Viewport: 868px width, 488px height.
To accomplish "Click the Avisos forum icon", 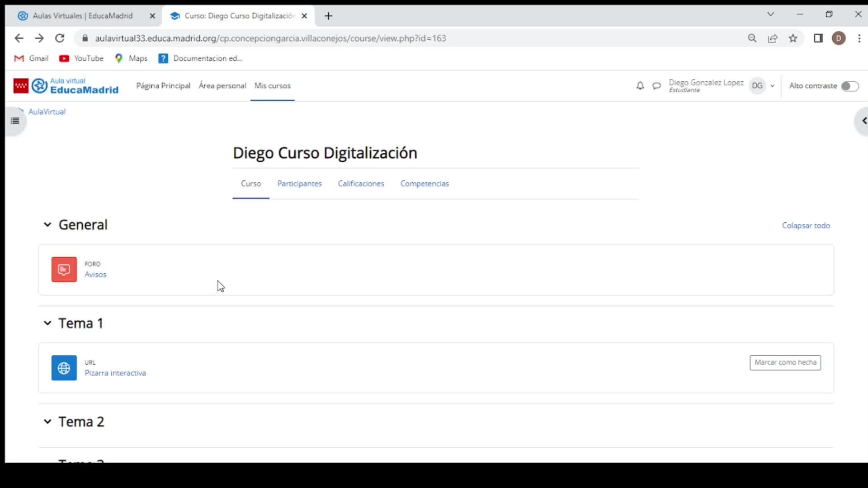I will click(x=64, y=269).
